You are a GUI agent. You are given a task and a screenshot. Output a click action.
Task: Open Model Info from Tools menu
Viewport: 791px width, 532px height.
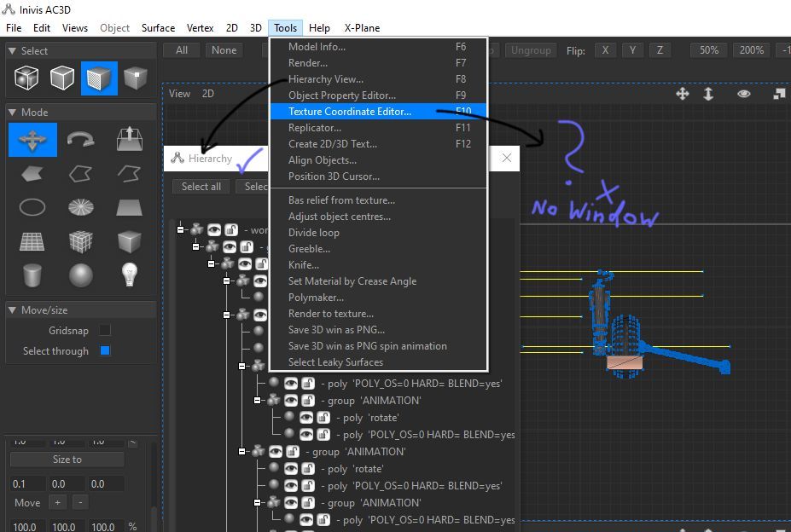378,47
